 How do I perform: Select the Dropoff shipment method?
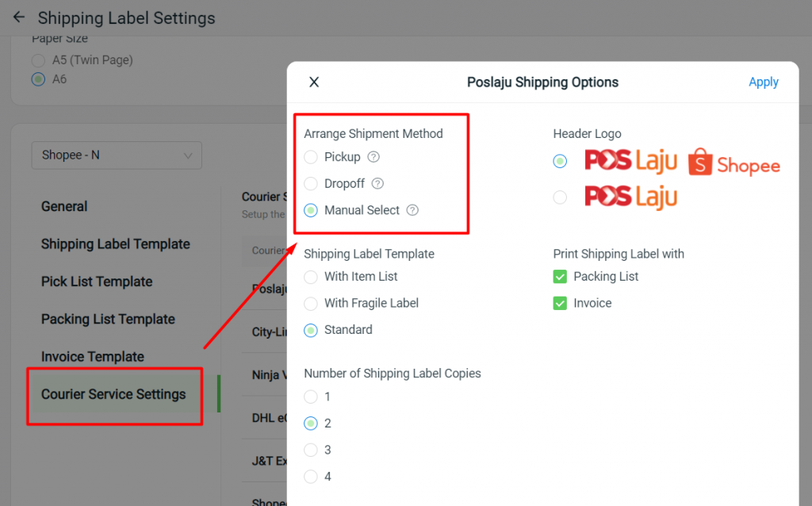pos(311,183)
